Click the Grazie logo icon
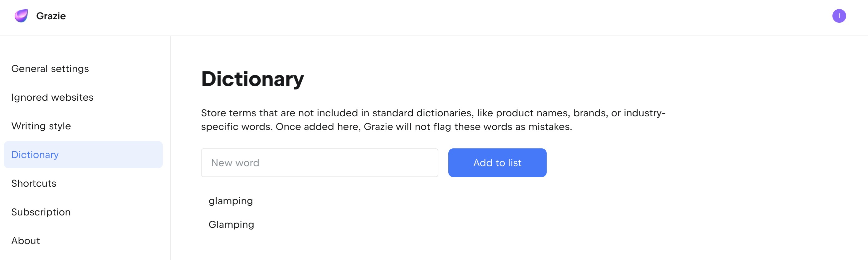This screenshot has width=868, height=260. 21,16
